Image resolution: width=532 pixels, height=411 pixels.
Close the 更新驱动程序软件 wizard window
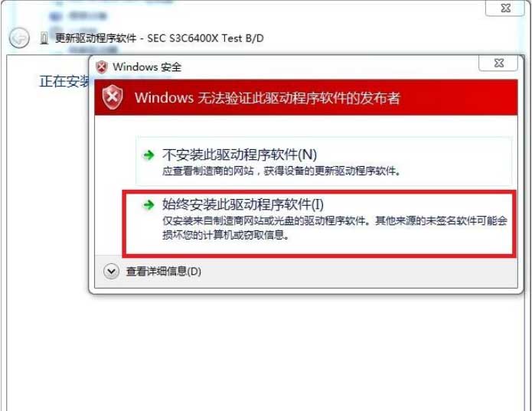click(505, 8)
